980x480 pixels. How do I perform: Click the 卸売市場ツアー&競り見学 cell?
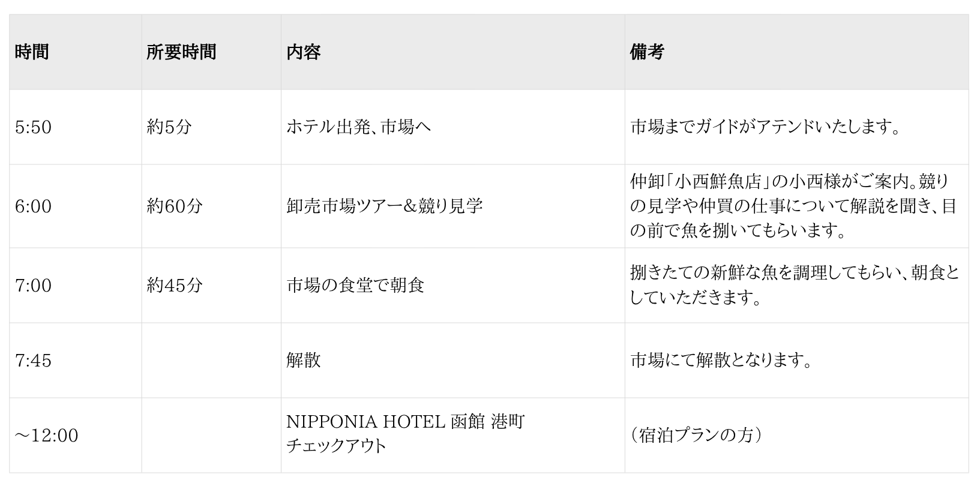pos(385,206)
